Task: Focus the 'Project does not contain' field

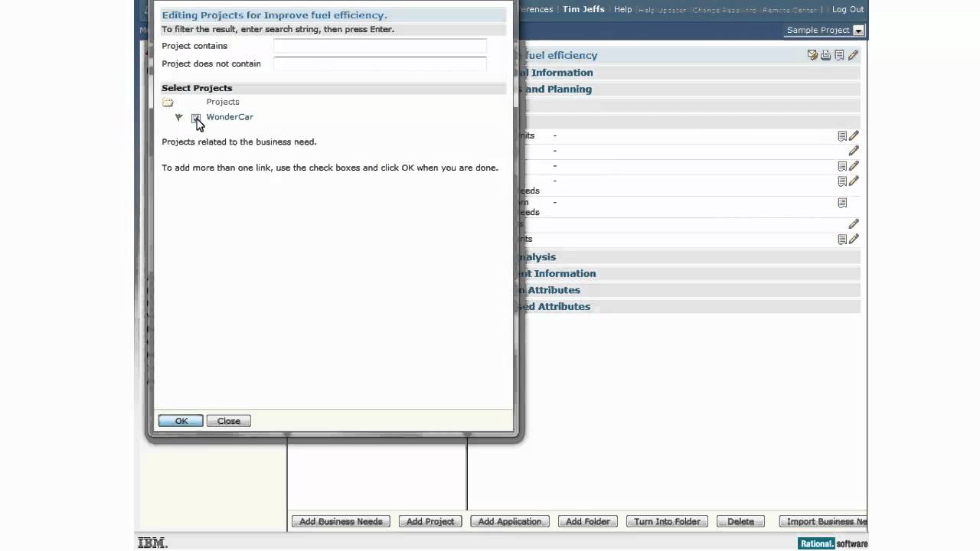Action: tap(380, 64)
